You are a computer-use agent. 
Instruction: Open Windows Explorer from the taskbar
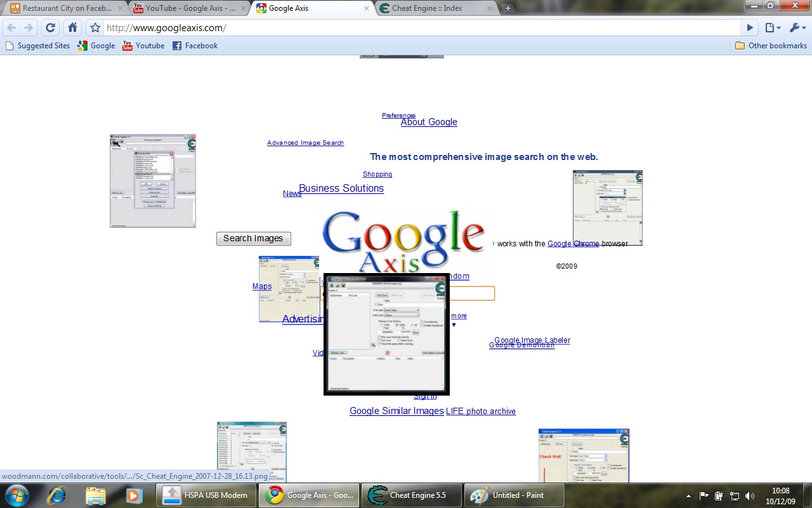tap(95, 495)
